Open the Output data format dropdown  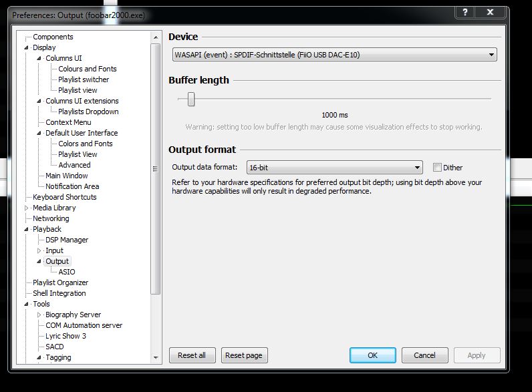[334, 168]
